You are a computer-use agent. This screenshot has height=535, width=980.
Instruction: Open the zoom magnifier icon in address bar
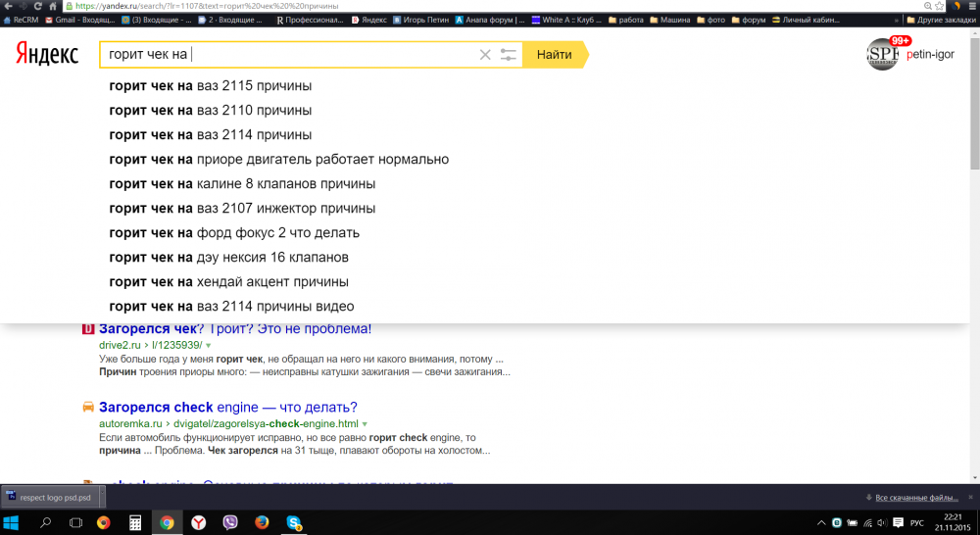927,6
